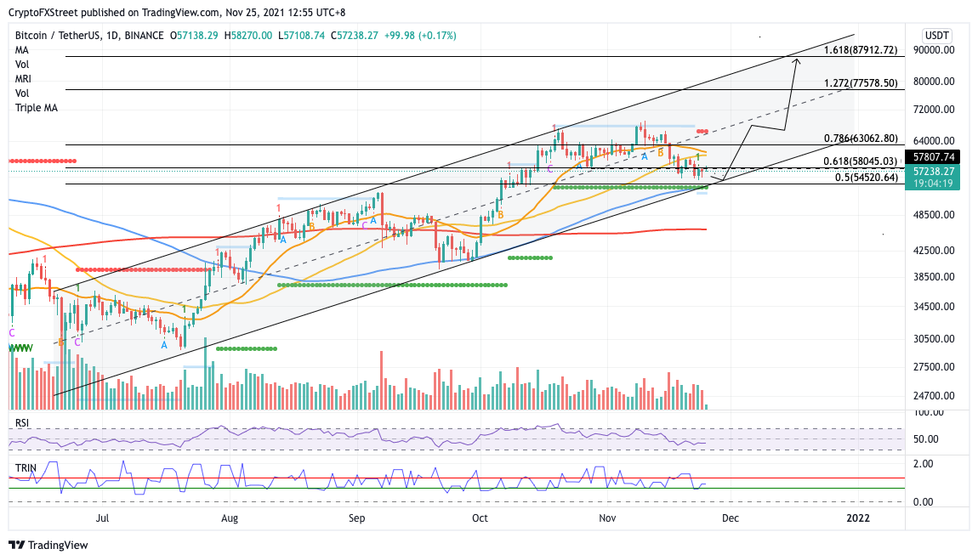
Task: Click the Triple MA indicator label
Action: (x=37, y=108)
